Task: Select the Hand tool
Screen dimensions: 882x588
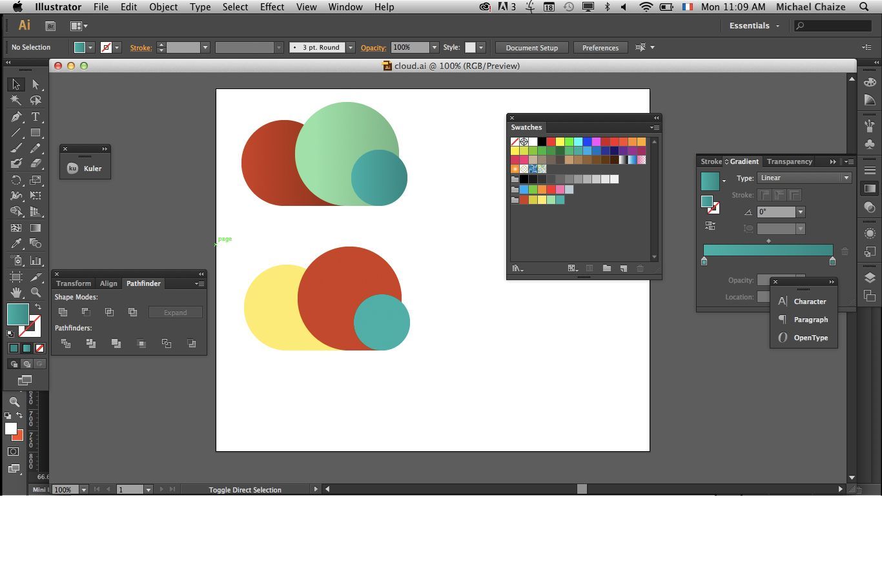Action: (15, 290)
